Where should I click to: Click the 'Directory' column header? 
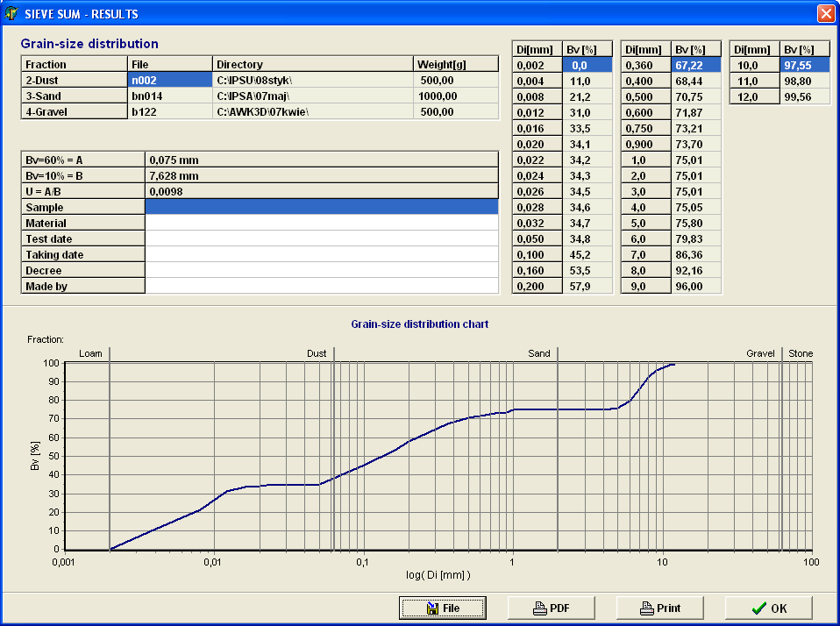(313, 64)
